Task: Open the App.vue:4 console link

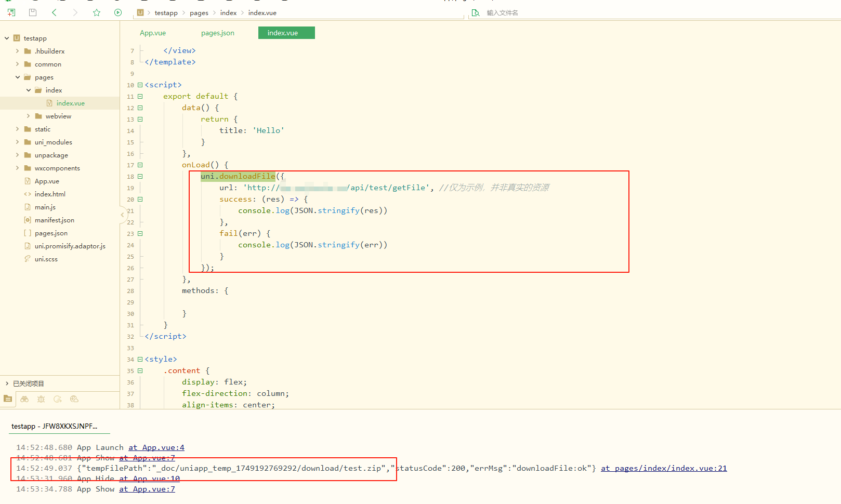Action: (156, 447)
